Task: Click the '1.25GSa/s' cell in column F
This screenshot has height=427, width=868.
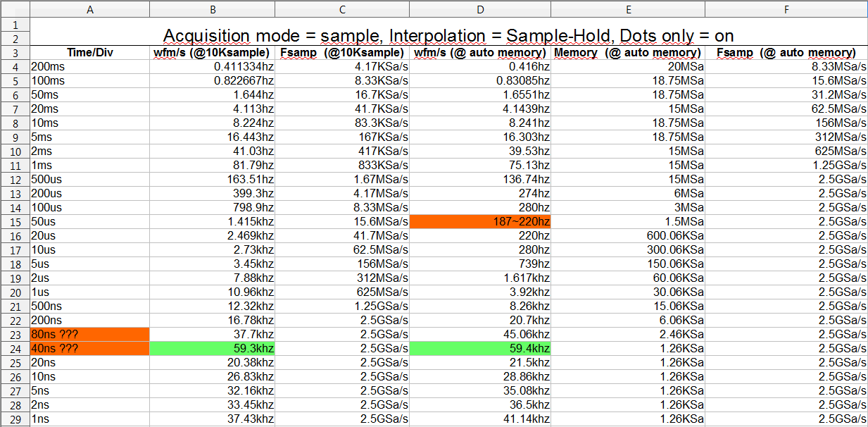Action: [786, 165]
